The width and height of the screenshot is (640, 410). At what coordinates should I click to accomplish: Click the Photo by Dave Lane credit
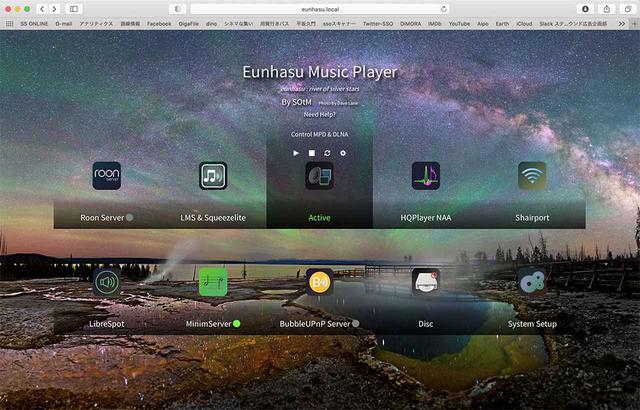click(338, 103)
